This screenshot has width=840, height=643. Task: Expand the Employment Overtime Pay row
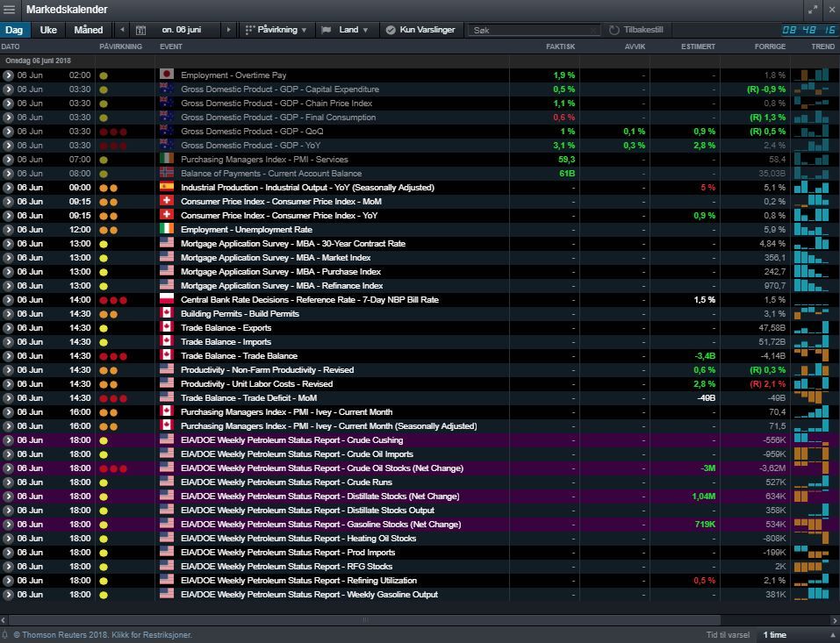click(x=8, y=75)
